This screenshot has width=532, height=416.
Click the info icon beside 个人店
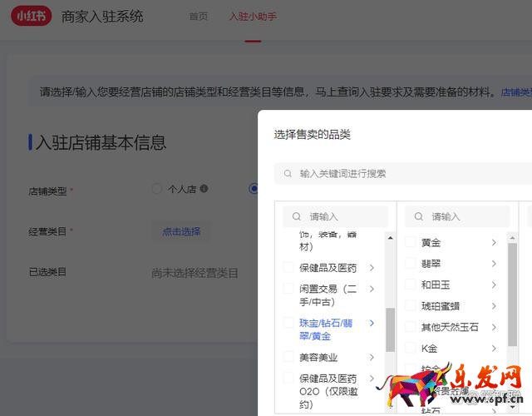click(204, 189)
